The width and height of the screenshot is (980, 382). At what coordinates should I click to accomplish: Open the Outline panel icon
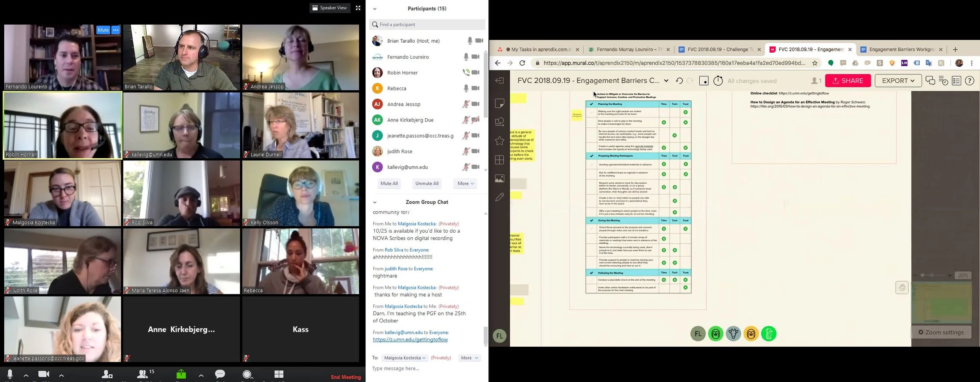(956, 80)
